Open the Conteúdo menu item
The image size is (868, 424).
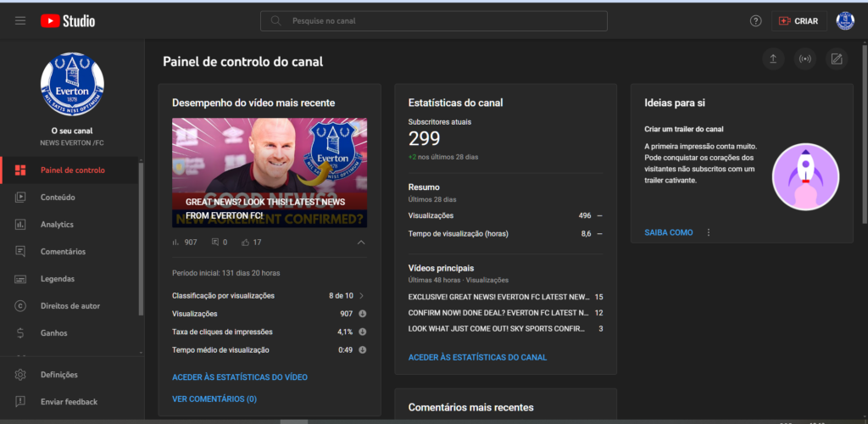70,197
